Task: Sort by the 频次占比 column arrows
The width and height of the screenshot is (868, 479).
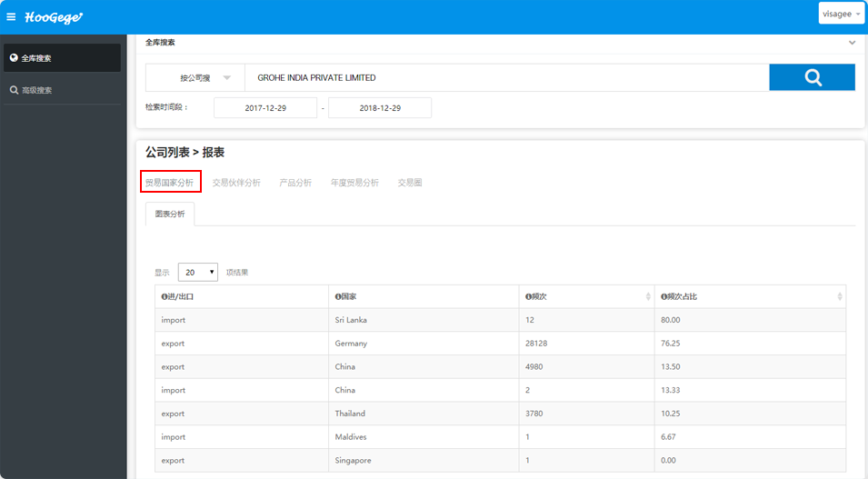Action: [840, 297]
